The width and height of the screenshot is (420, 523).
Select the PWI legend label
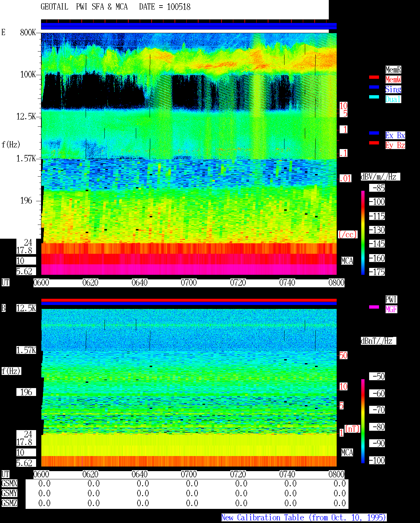tap(391, 299)
